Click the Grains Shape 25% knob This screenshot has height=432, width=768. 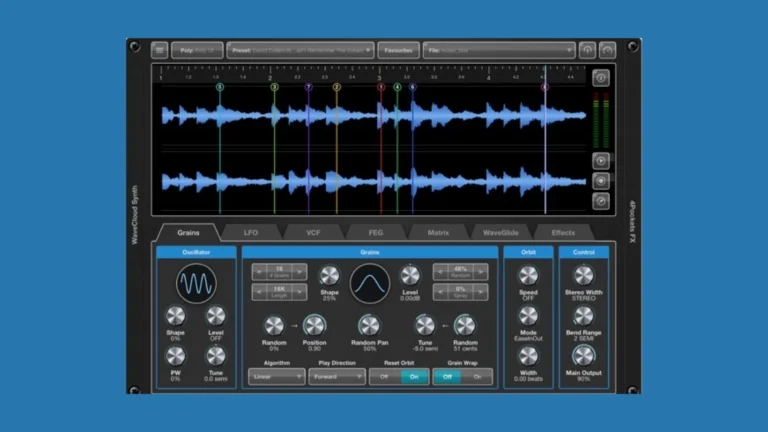329,276
